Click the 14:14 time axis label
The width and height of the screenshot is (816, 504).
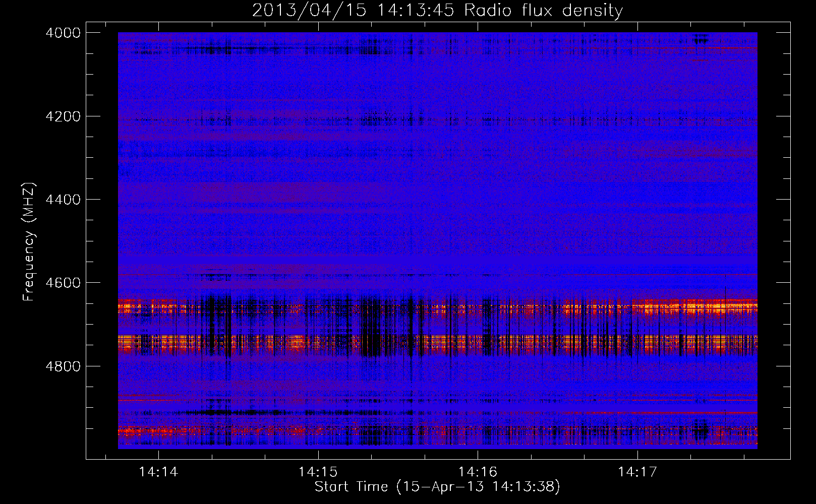point(158,472)
